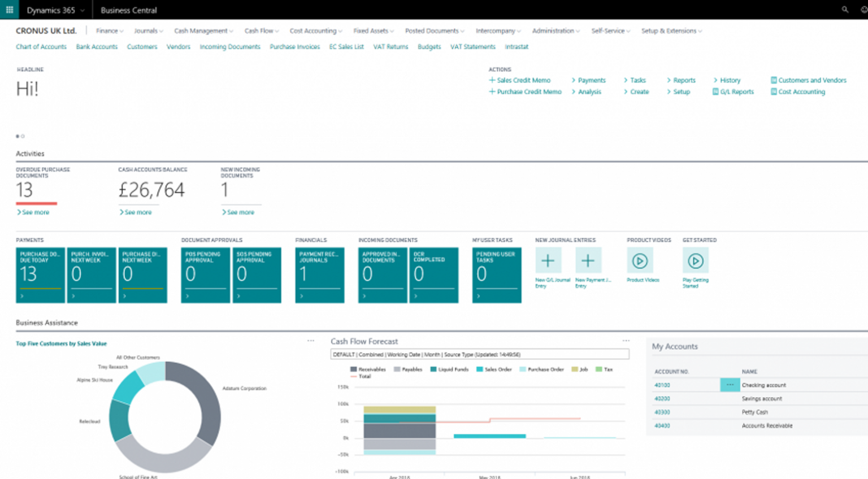Click Receivables legend swatch in forecast
This screenshot has height=479, width=868.
tap(353, 369)
